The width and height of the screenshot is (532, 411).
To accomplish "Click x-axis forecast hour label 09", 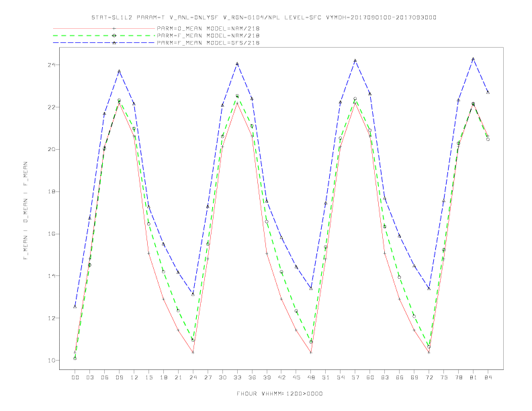I will [x=119, y=377].
